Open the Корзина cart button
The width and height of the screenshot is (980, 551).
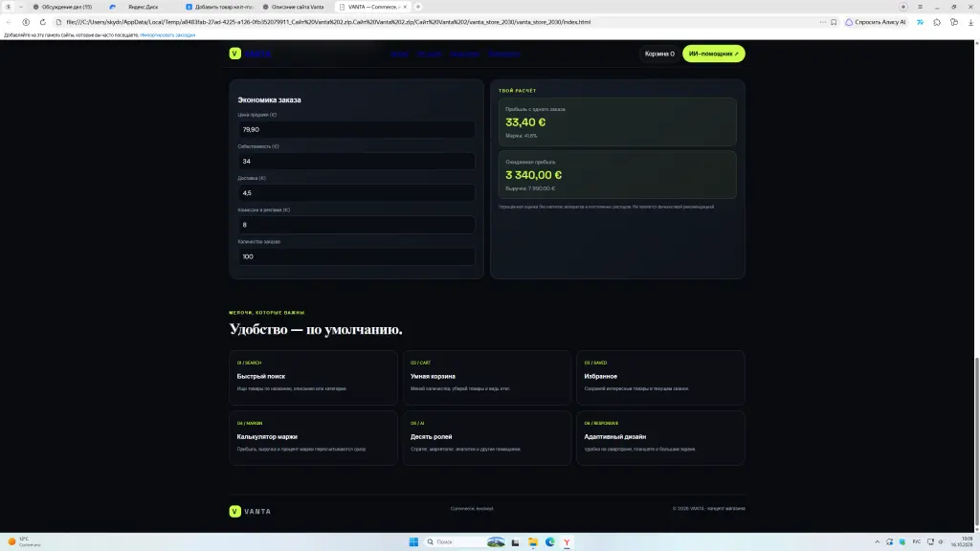pyautogui.click(x=659, y=54)
